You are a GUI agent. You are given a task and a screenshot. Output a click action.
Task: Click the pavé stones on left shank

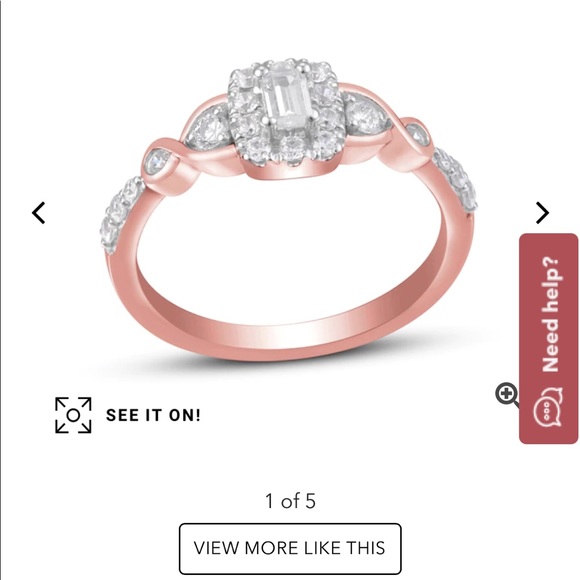[x=120, y=213]
